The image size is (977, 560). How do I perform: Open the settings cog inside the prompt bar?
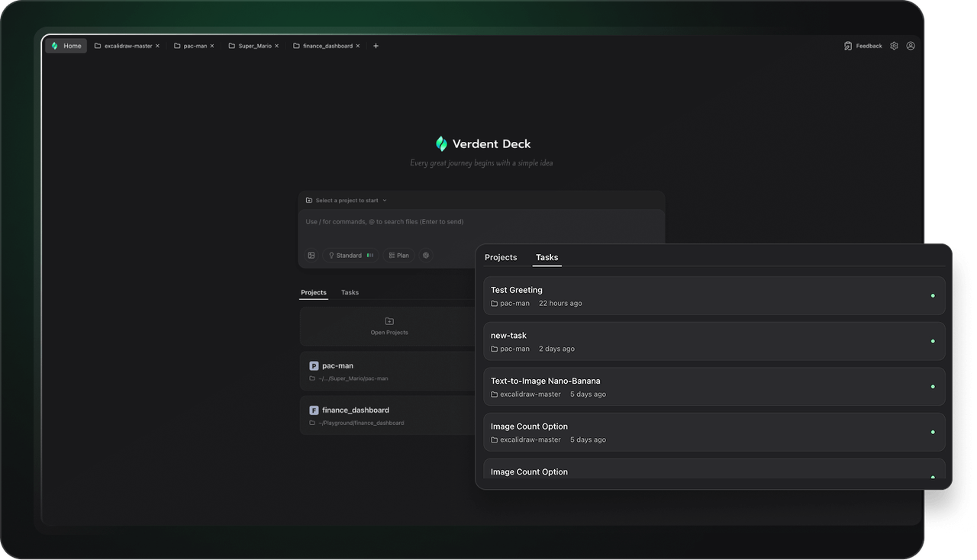tap(425, 255)
